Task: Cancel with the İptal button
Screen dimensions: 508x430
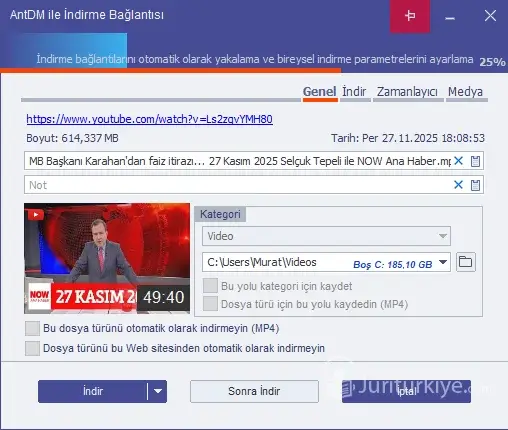Action: [406, 391]
